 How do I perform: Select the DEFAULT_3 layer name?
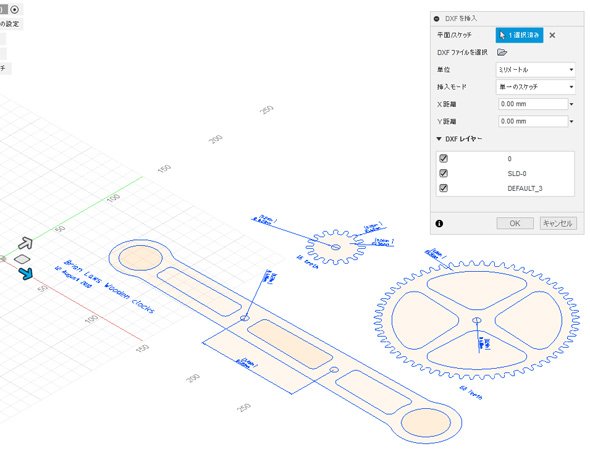525,188
